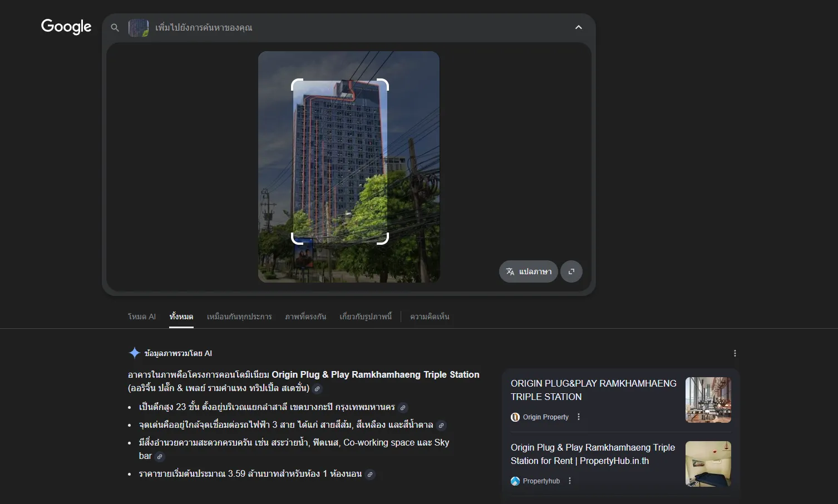Open more options for Propertyhub result
The image size is (838, 504).
(x=570, y=481)
